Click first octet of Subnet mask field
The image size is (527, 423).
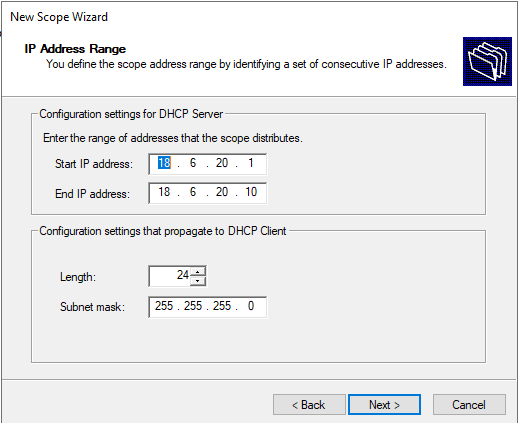coord(164,306)
